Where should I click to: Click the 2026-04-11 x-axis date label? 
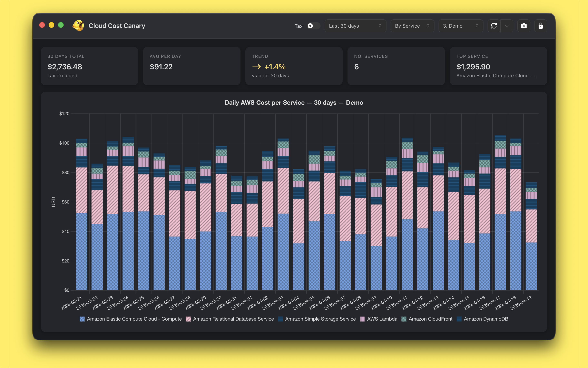pos(397,303)
